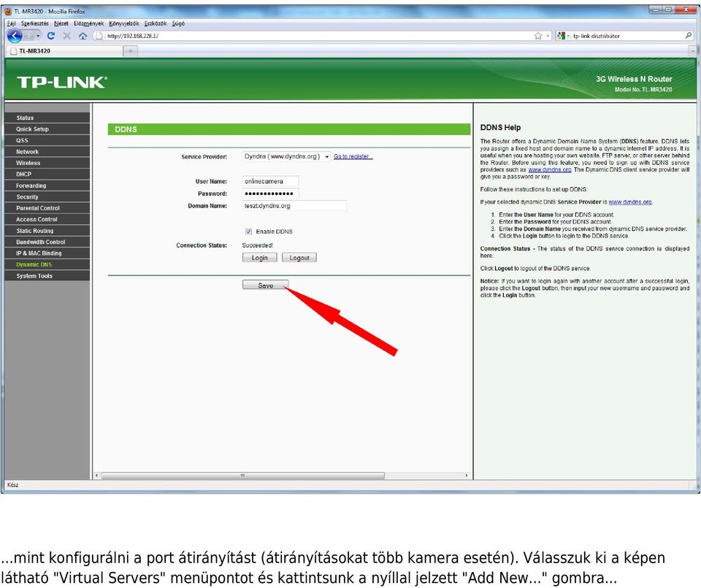The width and height of the screenshot is (701, 588).
Task: Open Forwarding in the sidebar
Action: 47,186
